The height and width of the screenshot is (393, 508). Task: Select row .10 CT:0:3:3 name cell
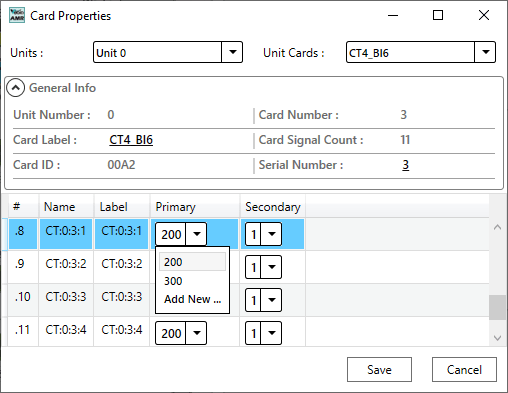click(x=66, y=297)
